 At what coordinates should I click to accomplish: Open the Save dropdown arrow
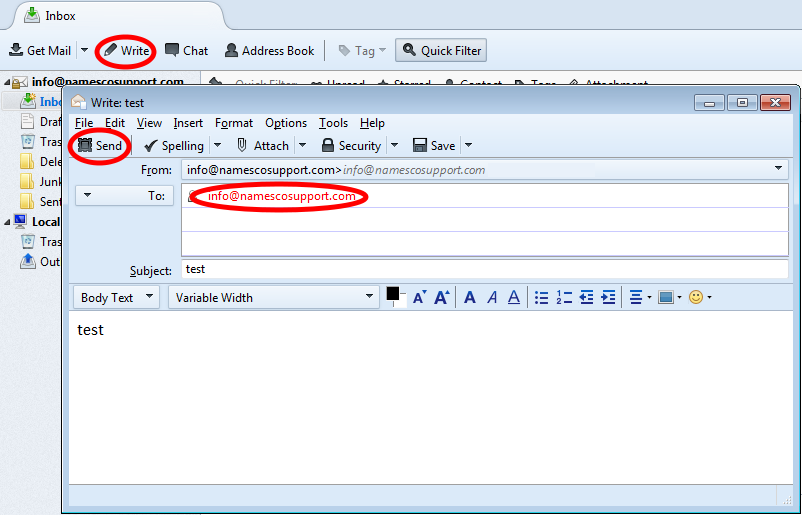tap(468, 145)
